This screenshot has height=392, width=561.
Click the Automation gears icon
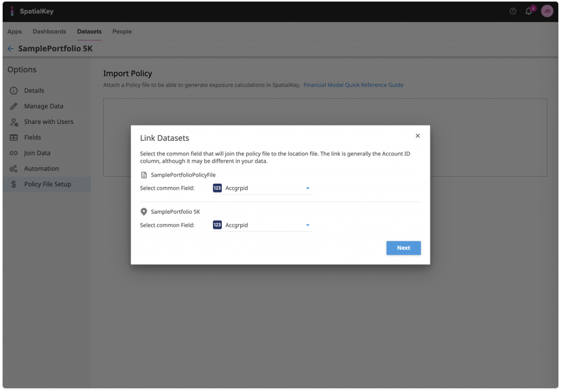point(14,169)
